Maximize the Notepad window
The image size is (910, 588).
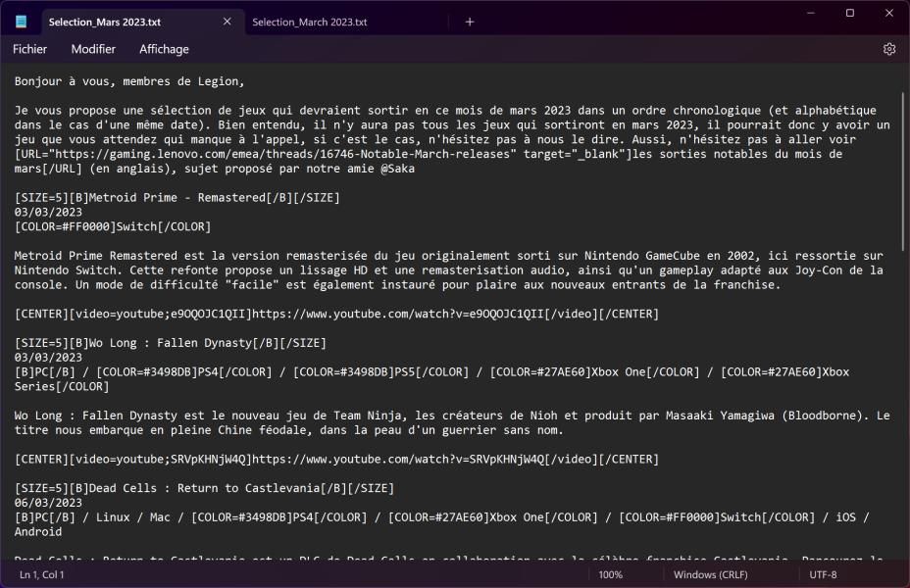849,14
